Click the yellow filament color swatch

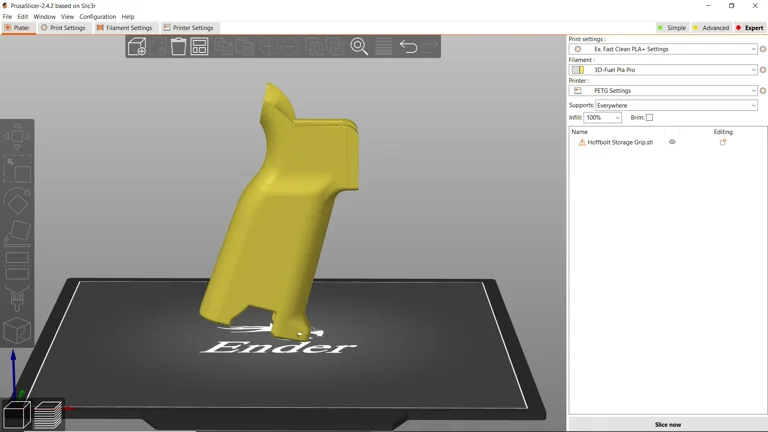point(578,70)
